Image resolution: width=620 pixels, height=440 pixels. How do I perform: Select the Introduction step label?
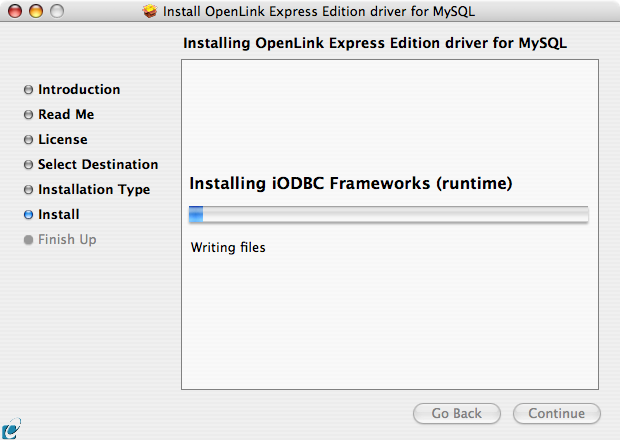(79, 89)
